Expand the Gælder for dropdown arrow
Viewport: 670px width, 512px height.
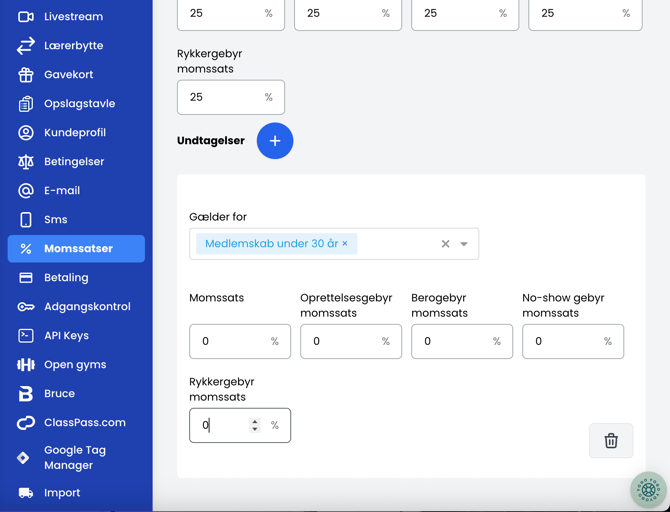pos(464,244)
